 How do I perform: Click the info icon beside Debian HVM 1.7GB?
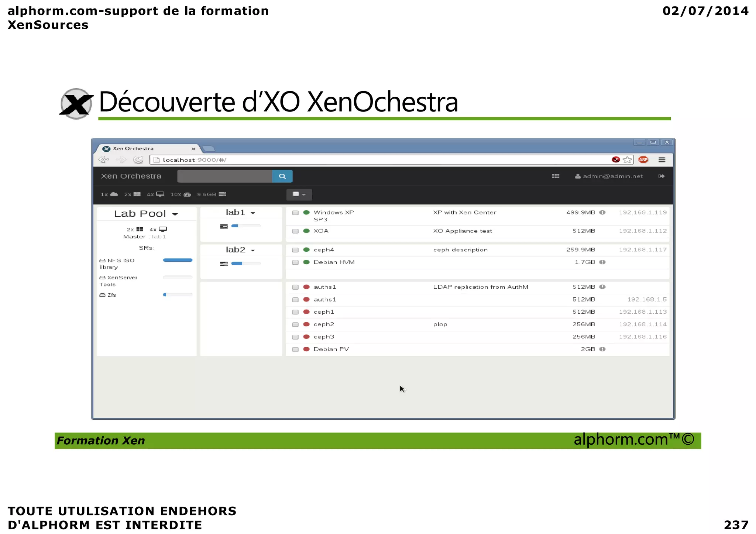click(602, 262)
